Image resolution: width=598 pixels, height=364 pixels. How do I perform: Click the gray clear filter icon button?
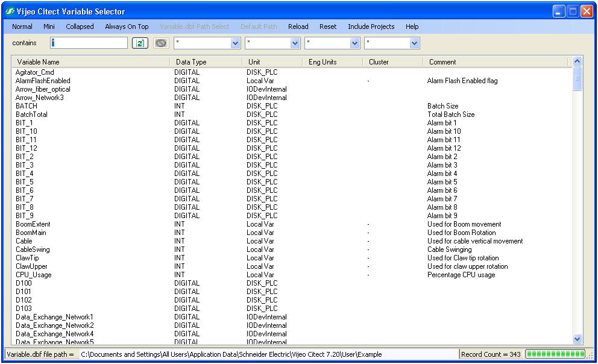pyautogui.click(x=161, y=43)
